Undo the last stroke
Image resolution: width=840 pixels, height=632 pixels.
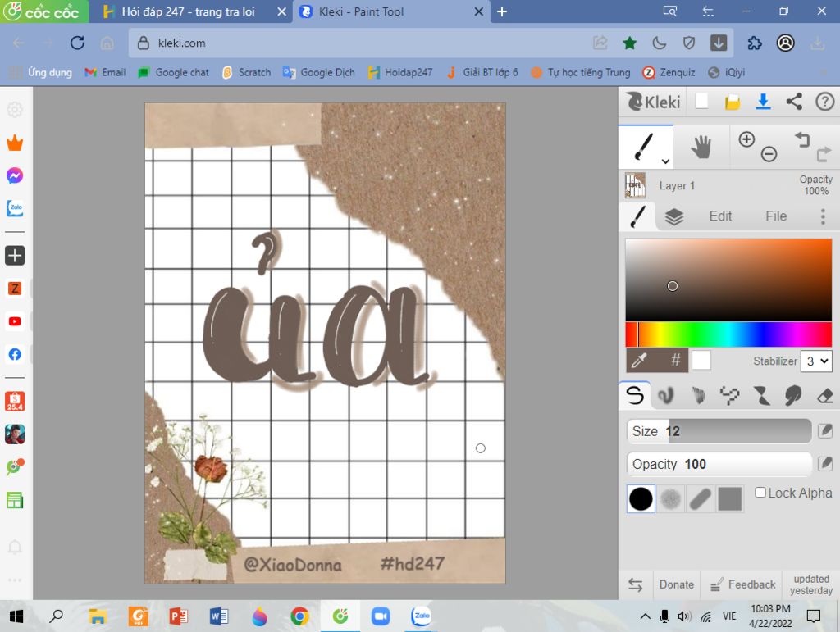coord(802,139)
